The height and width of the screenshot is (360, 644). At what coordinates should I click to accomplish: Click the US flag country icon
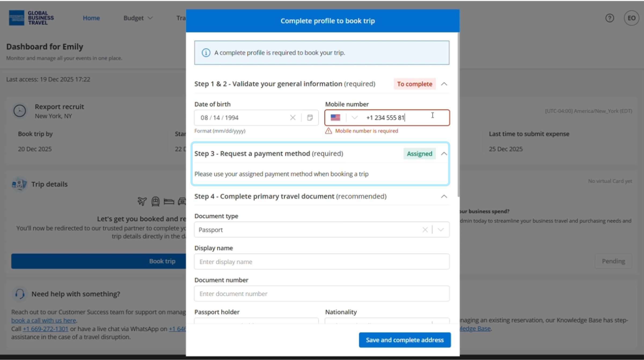point(335,118)
